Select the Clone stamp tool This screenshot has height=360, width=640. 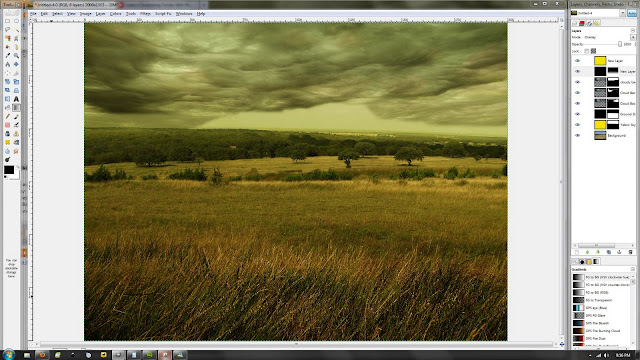[16, 133]
